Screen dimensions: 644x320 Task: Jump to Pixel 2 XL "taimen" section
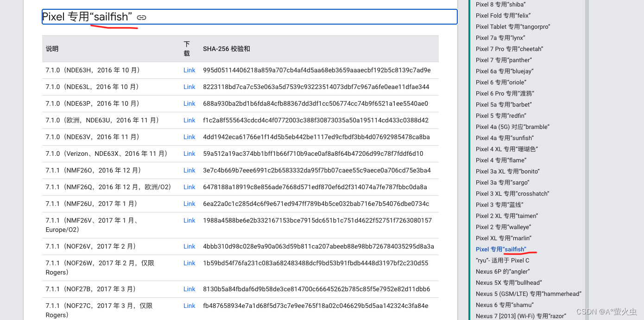[x=507, y=216]
